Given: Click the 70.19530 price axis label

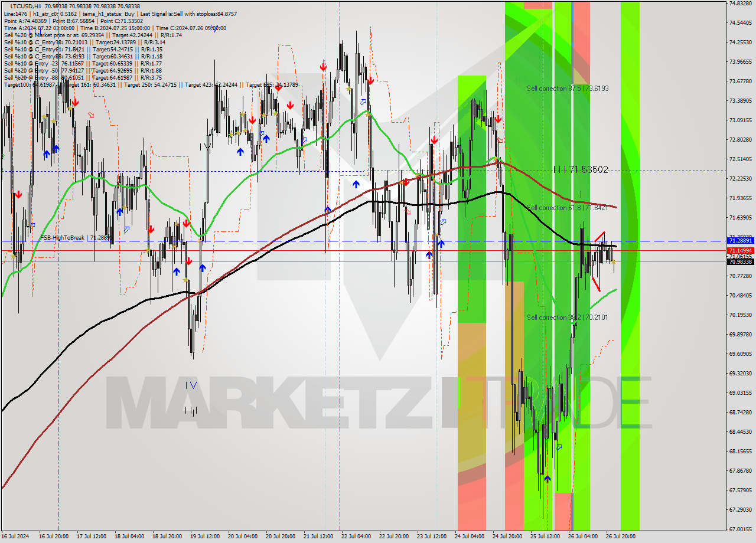Looking at the screenshot, I should point(740,315).
